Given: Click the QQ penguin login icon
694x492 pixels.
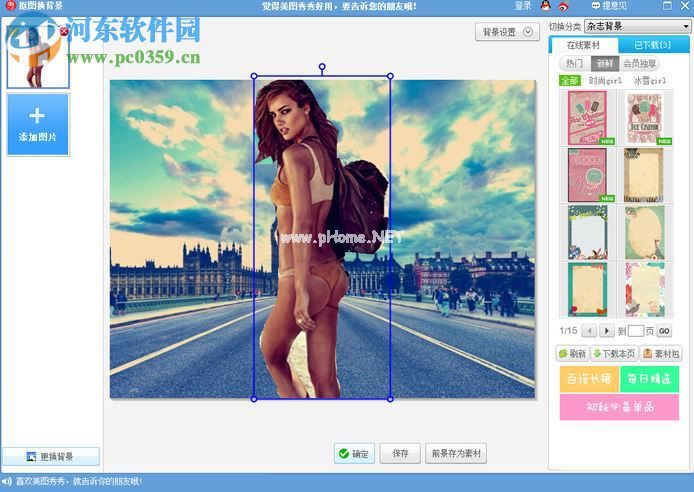Looking at the screenshot, I should 545,6.
